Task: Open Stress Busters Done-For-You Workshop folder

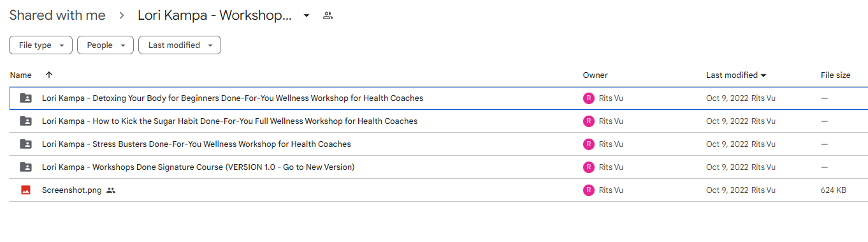Action: click(x=196, y=144)
